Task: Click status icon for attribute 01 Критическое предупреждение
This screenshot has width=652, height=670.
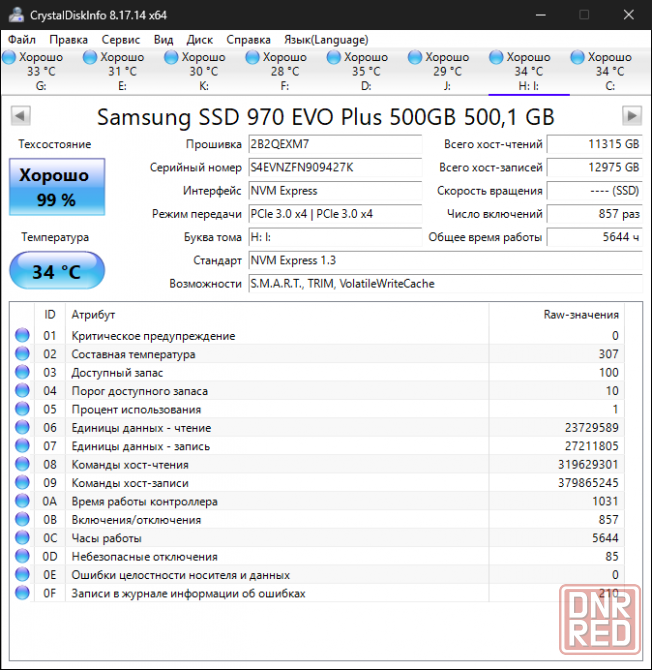Action: point(22,335)
